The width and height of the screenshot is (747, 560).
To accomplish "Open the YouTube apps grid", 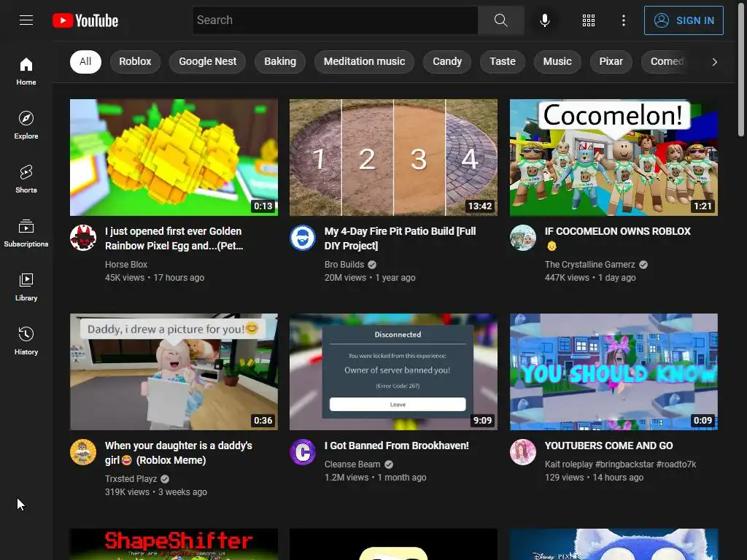I will click(x=589, y=20).
